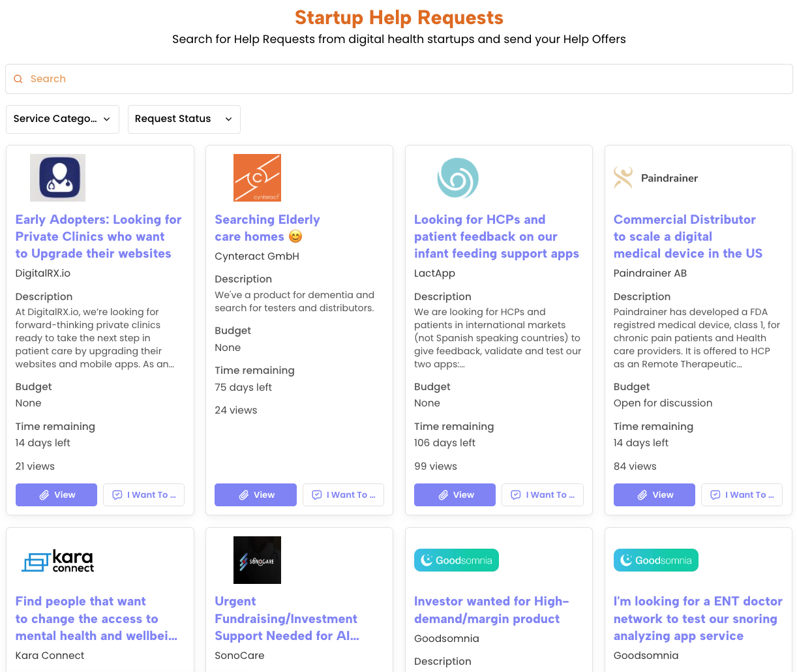Image resolution: width=797 pixels, height=672 pixels.
Task: Click the orange Cynteract logo
Action: (x=257, y=177)
